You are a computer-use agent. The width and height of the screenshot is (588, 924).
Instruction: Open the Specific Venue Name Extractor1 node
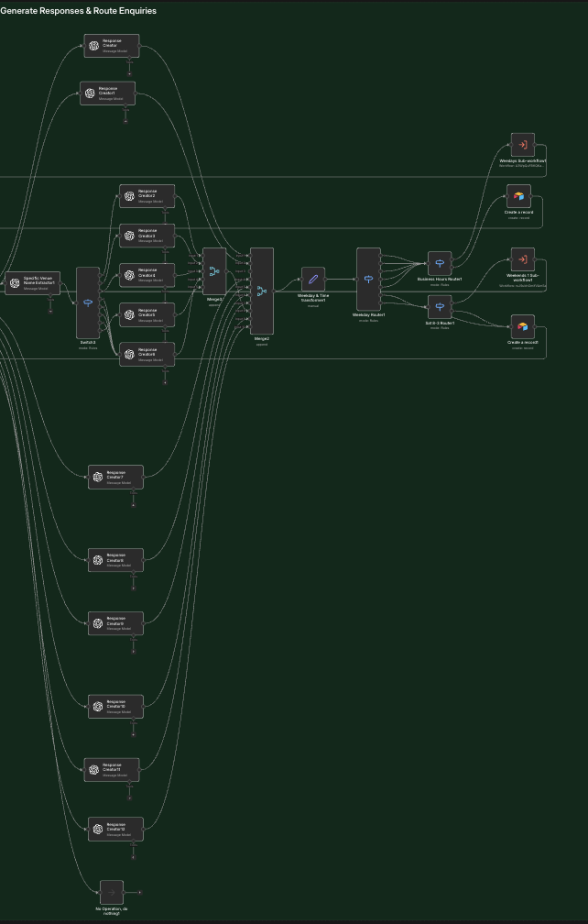[32, 283]
